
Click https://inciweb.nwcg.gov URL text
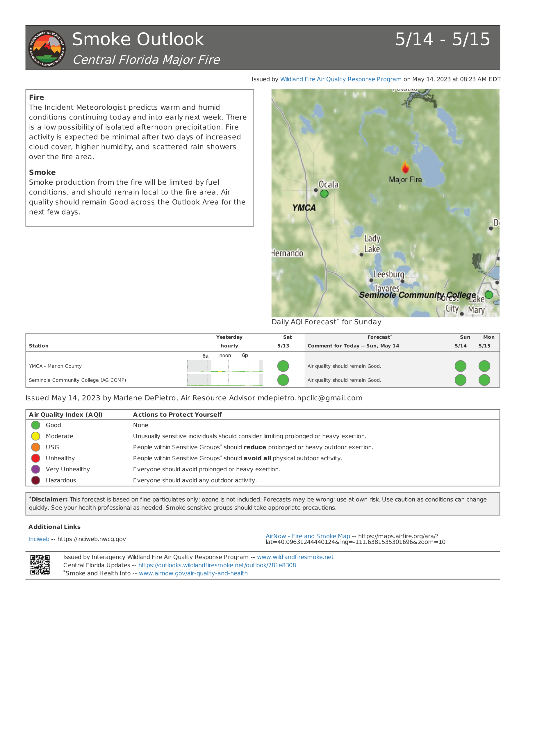tap(92, 539)
